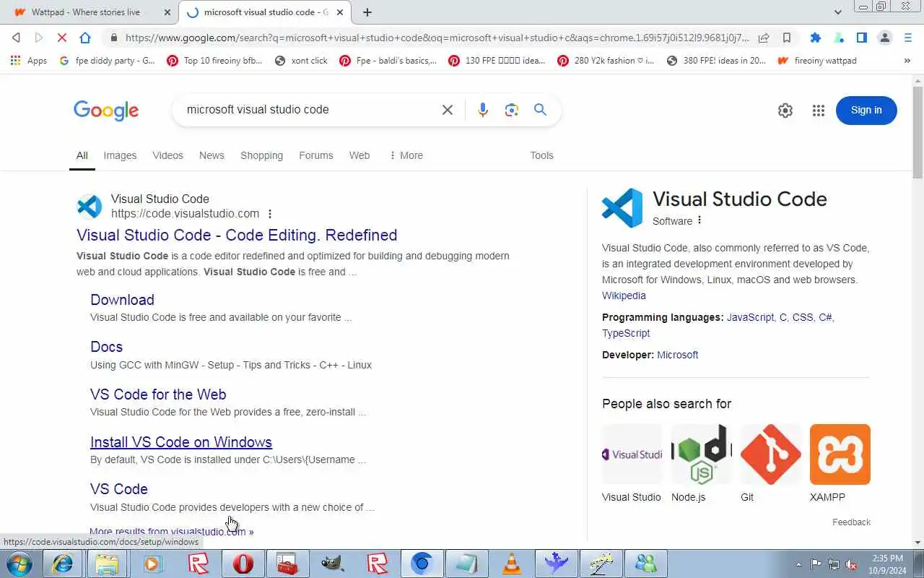Expand the More search filters dropdown

click(x=406, y=155)
